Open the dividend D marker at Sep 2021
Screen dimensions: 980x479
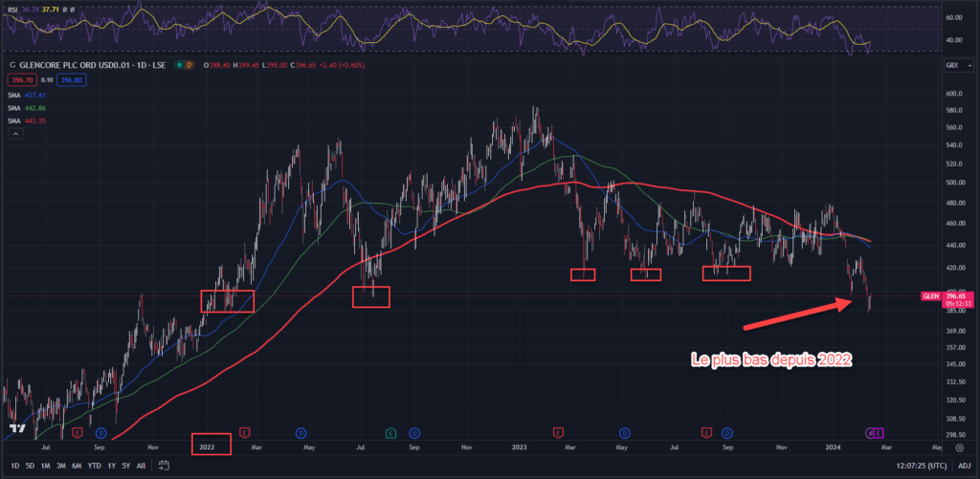click(101, 432)
